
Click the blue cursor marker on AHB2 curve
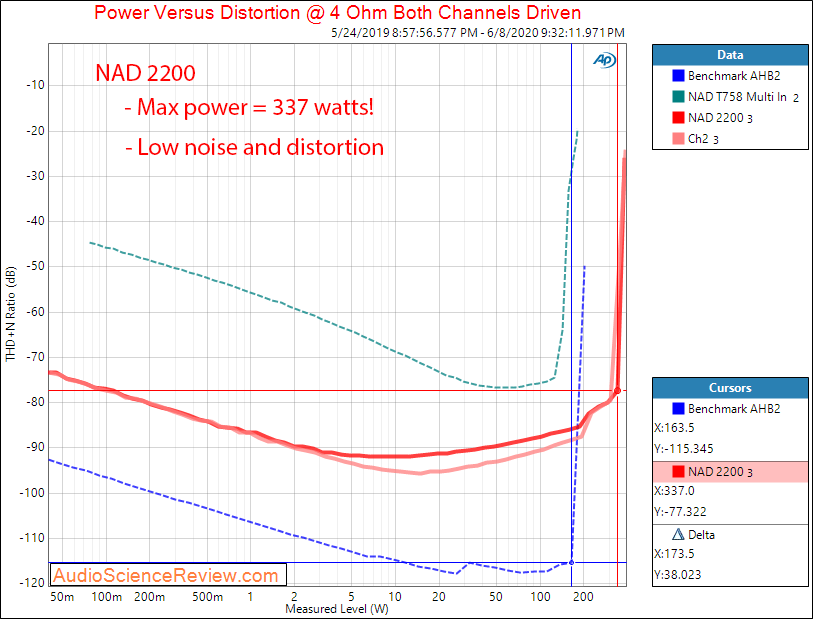pyautogui.click(x=571, y=562)
